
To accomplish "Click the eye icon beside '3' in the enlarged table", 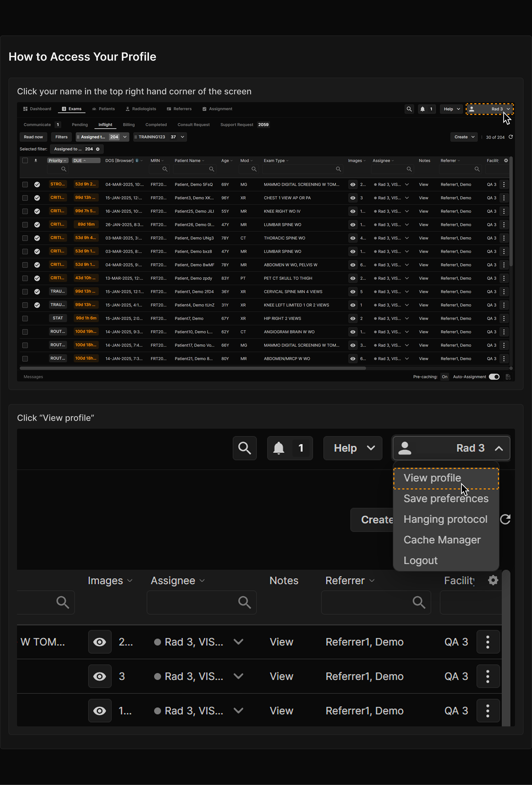I will point(100,676).
